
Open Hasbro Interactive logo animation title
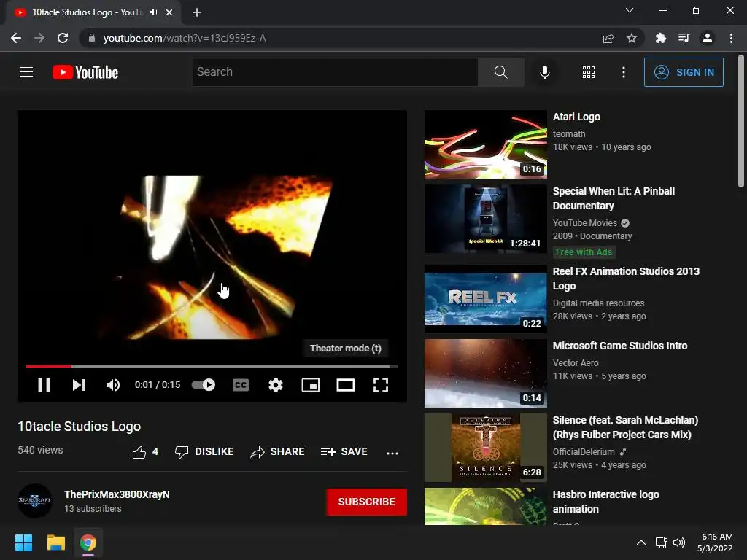[605, 502]
